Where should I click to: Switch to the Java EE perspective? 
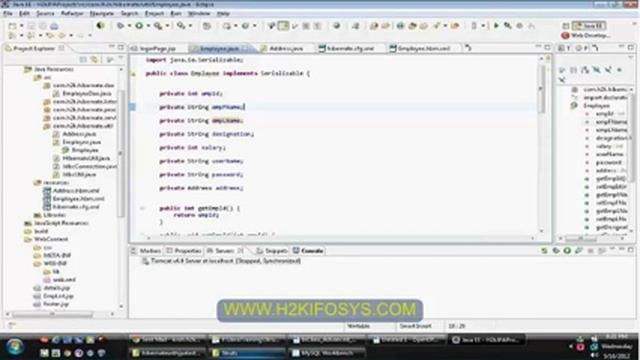(x=589, y=26)
